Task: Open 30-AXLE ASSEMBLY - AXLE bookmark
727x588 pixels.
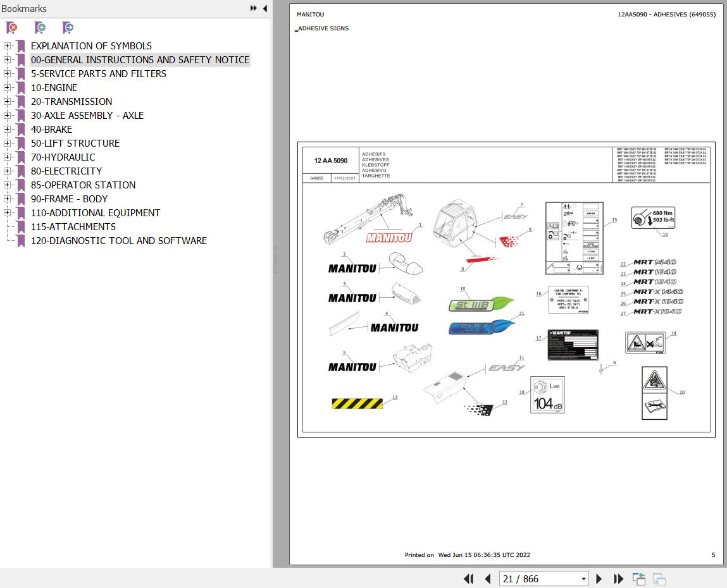Action: pos(87,115)
